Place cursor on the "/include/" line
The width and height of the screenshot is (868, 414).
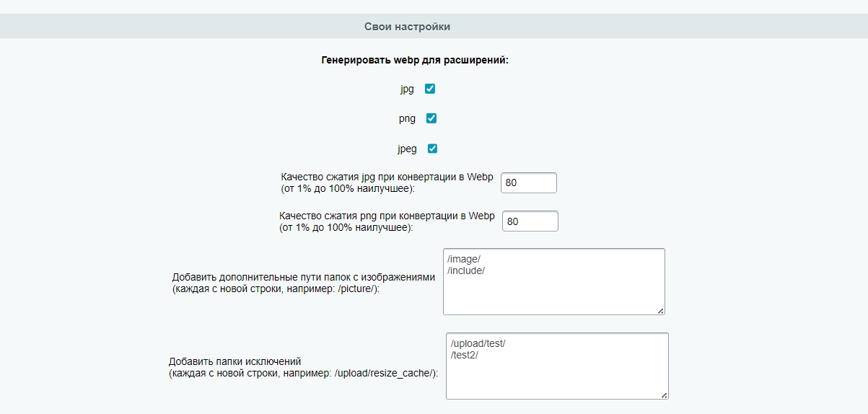pos(466,270)
